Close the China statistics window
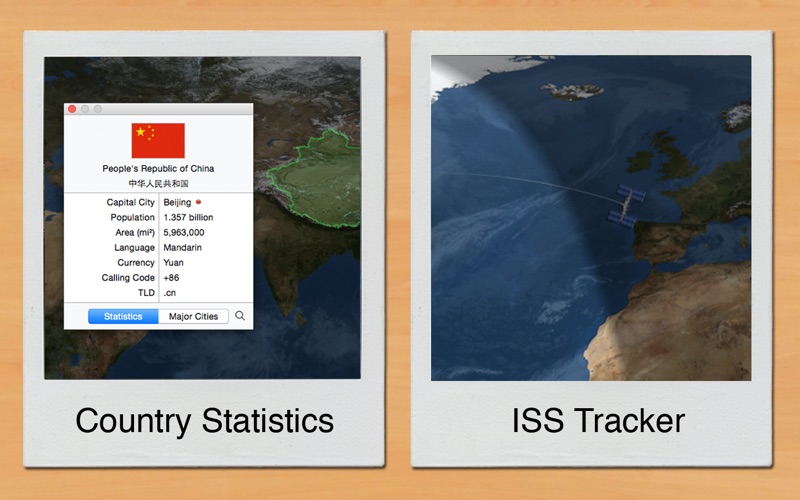The height and width of the screenshot is (500, 800). pos(72,109)
